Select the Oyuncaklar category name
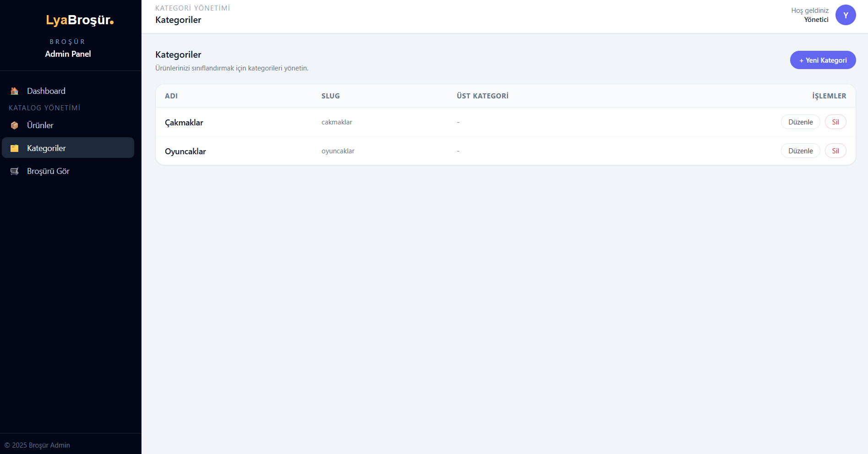This screenshot has height=454, width=868. [186, 151]
